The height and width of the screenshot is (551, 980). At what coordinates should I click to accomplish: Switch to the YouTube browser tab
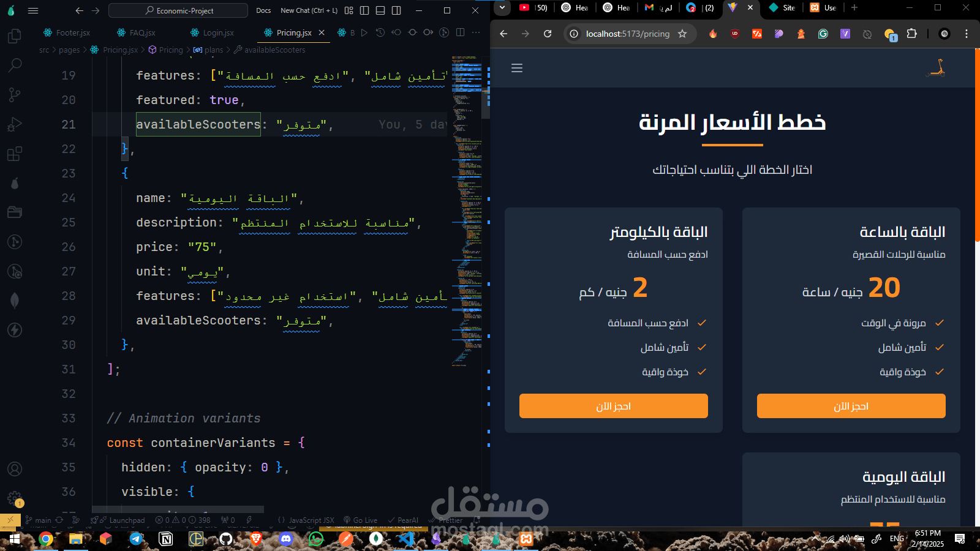532,8
